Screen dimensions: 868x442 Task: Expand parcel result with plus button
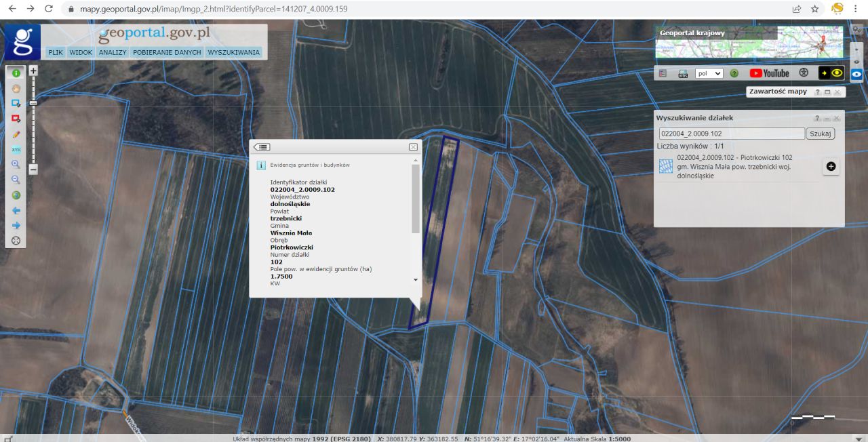click(x=831, y=166)
